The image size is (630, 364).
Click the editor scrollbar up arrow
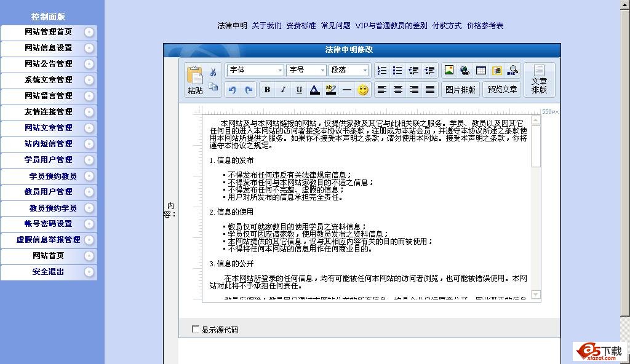[536, 120]
